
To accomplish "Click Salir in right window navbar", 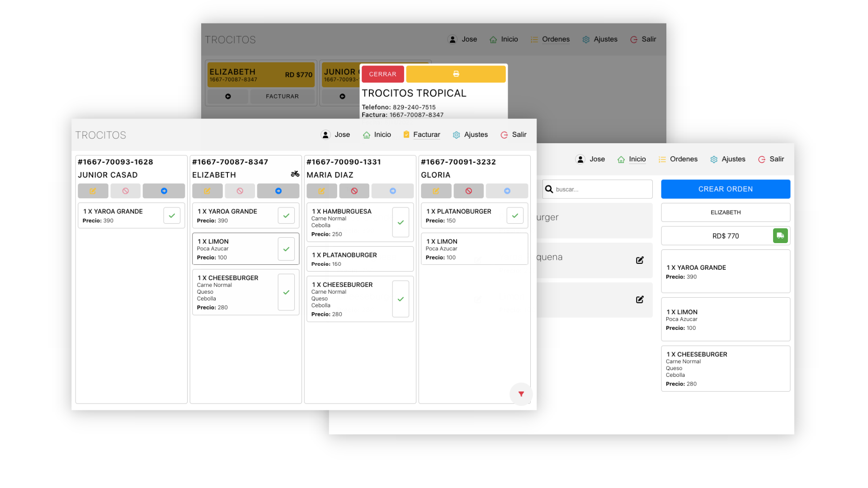I will (x=771, y=159).
